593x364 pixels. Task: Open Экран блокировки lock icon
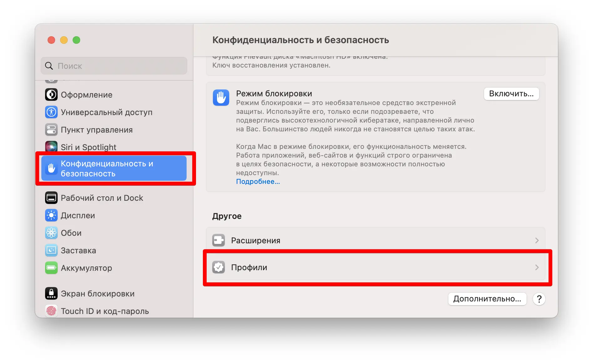coord(51,294)
